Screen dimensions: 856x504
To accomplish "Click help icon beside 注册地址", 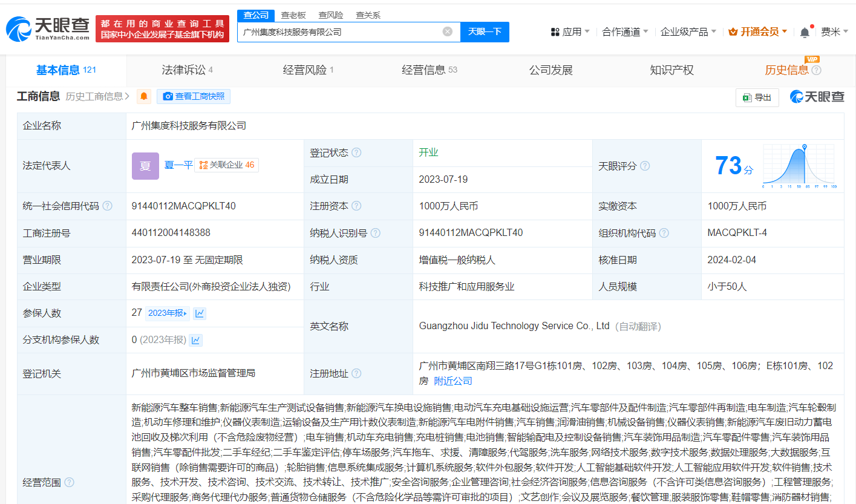I will pos(356,373).
